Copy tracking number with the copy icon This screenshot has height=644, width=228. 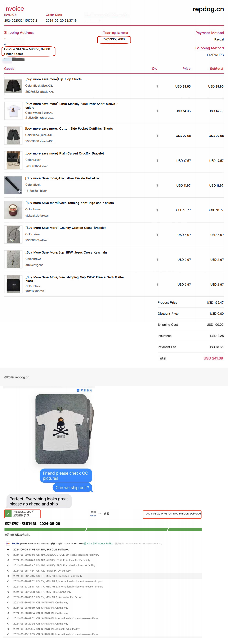pos(33,512)
